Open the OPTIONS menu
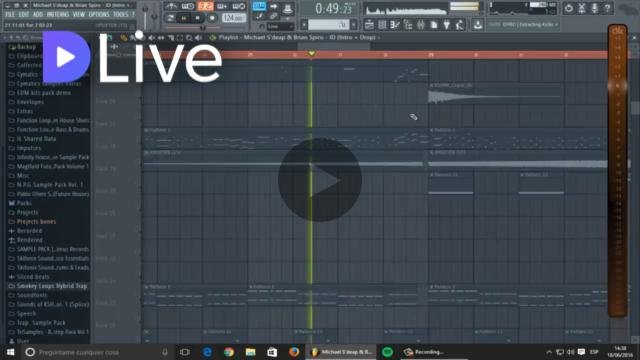This screenshot has width=640, height=360. pos(99,14)
